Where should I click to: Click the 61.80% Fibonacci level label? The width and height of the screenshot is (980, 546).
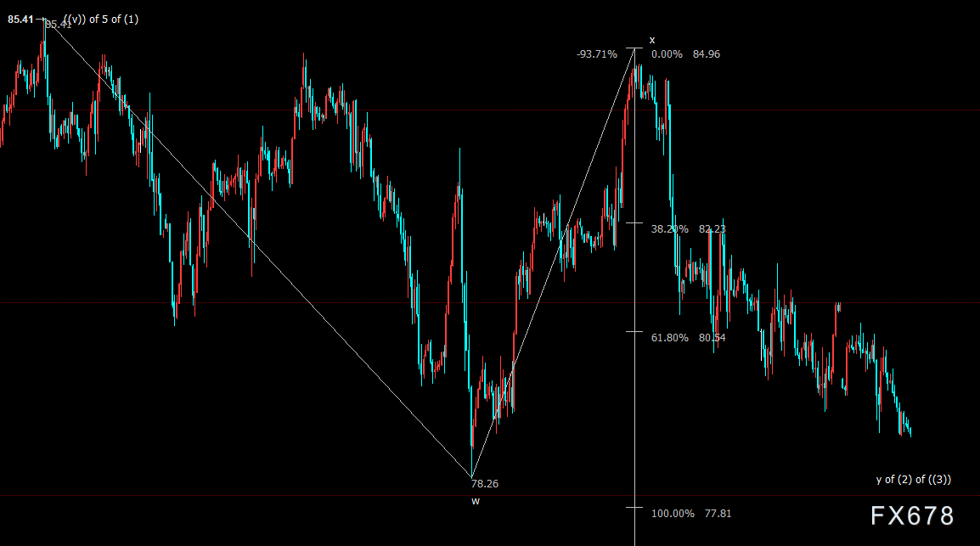coord(669,338)
